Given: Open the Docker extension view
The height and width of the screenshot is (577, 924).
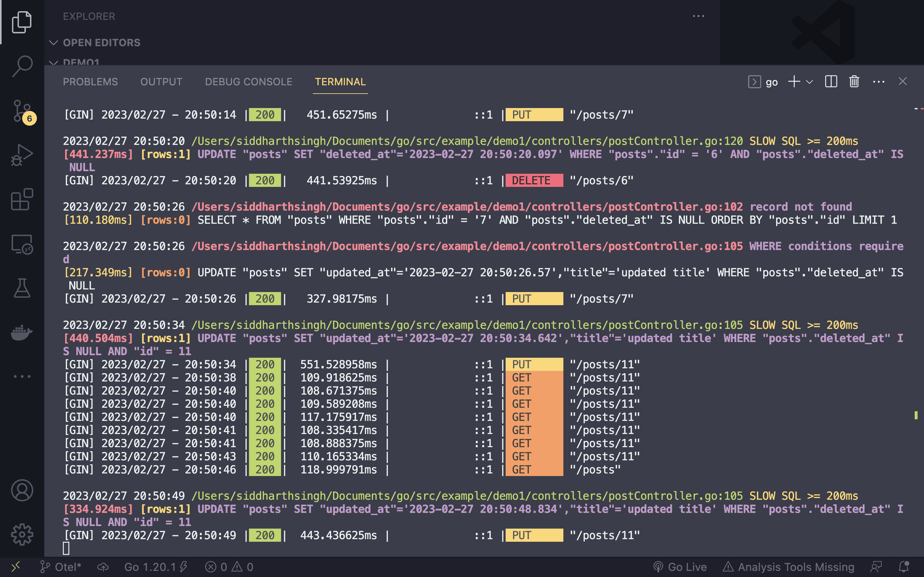Looking at the screenshot, I should point(22,332).
